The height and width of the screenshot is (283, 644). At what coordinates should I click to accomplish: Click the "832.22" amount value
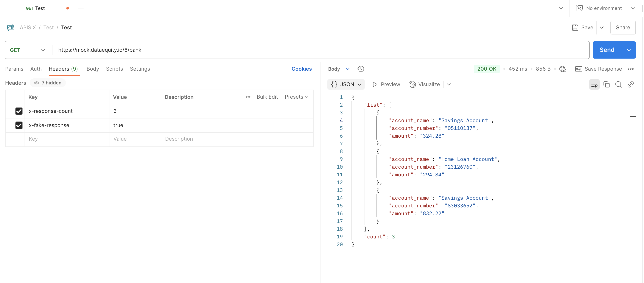(x=432, y=213)
